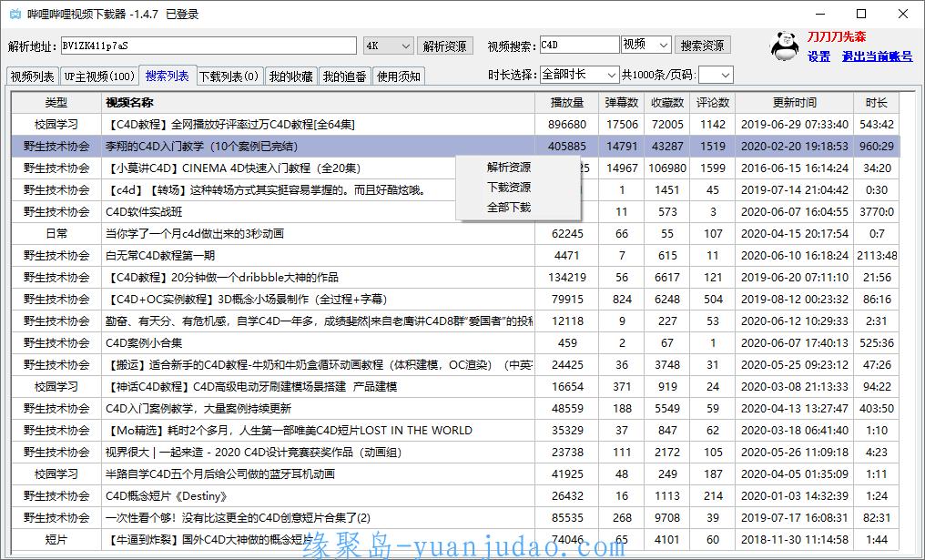The width and height of the screenshot is (925, 560).
Task: Click duration 2113:48 cell
Action: click(x=877, y=256)
